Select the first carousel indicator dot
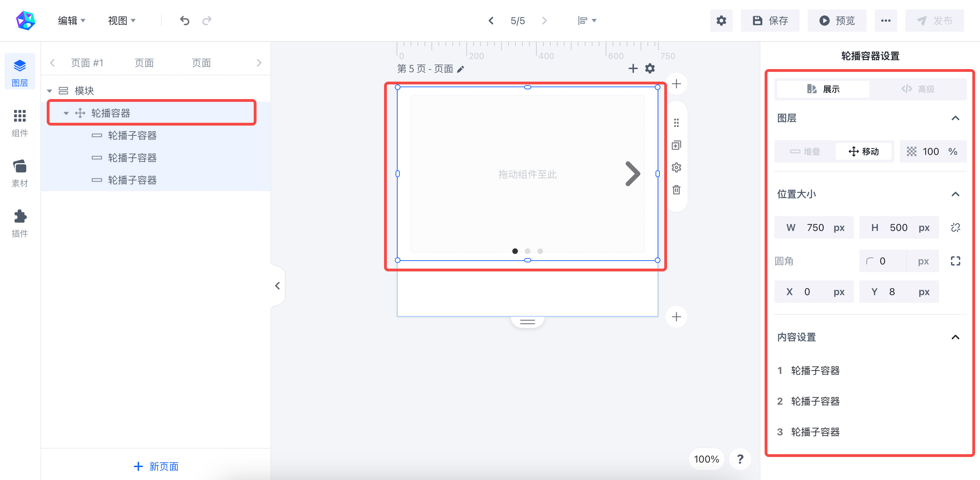 coord(515,251)
